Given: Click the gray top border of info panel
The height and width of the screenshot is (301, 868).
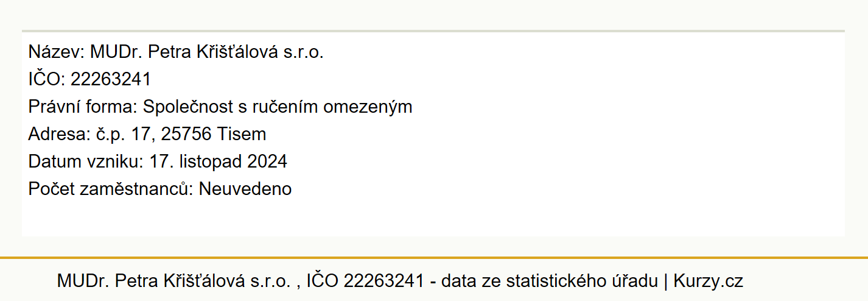Looking at the screenshot, I should pos(433,30).
